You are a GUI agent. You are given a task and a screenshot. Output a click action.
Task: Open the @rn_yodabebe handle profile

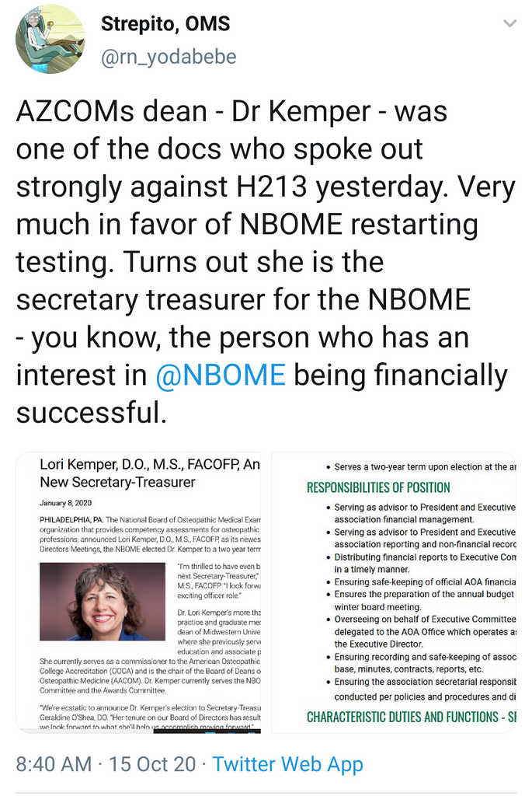[x=169, y=56]
